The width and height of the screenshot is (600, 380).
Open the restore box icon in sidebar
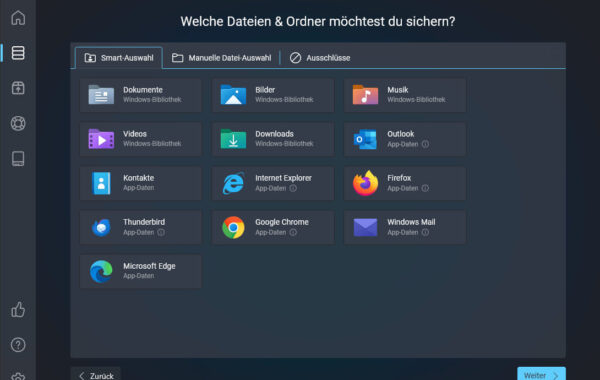coord(18,88)
